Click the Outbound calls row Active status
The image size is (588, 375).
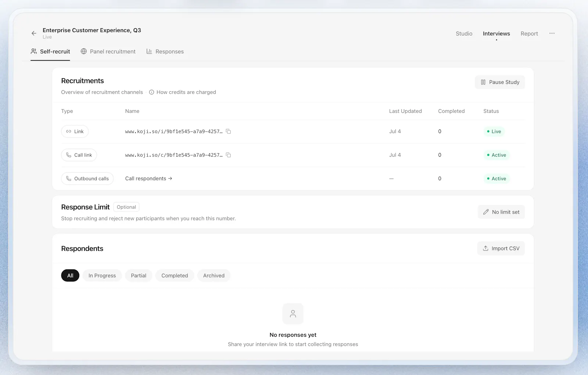tap(496, 178)
